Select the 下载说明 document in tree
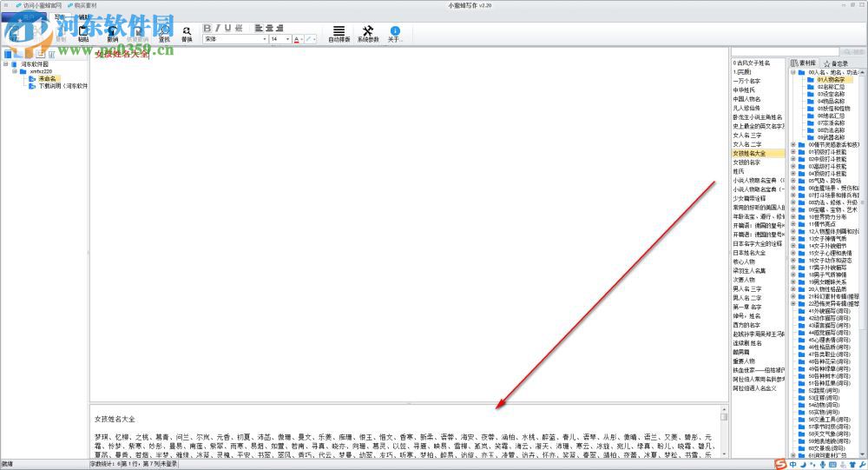868x470 pixels. 62,86
